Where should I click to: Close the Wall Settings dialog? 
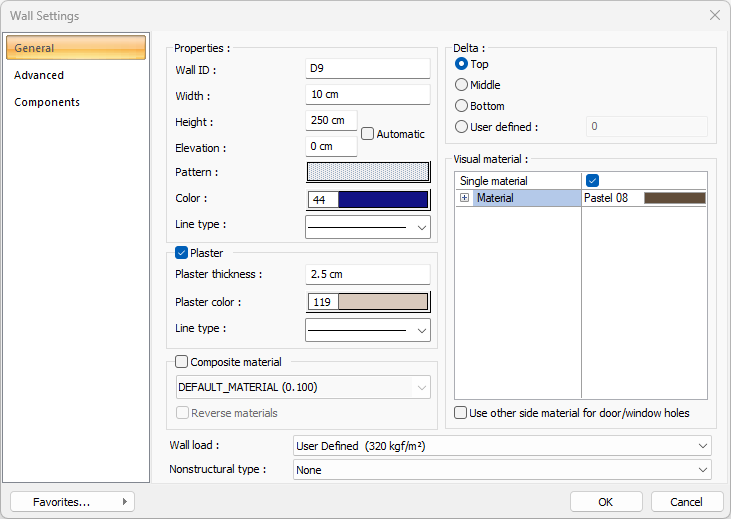pyautogui.click(x=714, y=16)
